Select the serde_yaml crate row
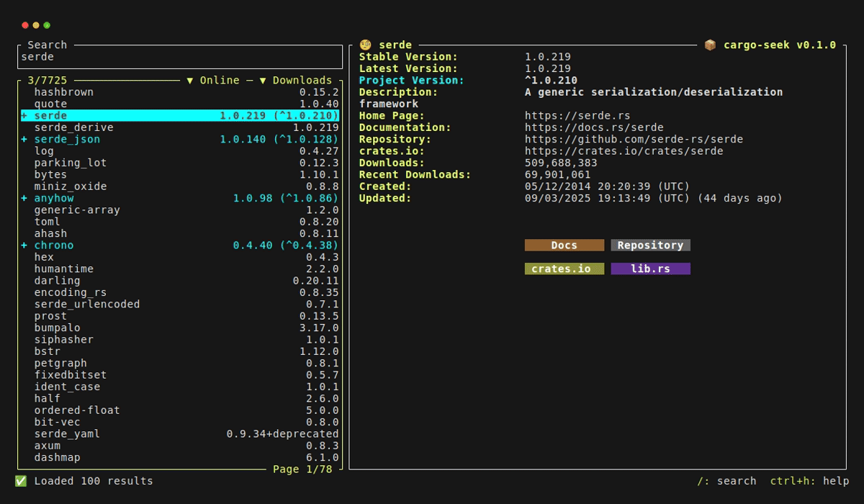The image size is (864, 504). [180, 434]
